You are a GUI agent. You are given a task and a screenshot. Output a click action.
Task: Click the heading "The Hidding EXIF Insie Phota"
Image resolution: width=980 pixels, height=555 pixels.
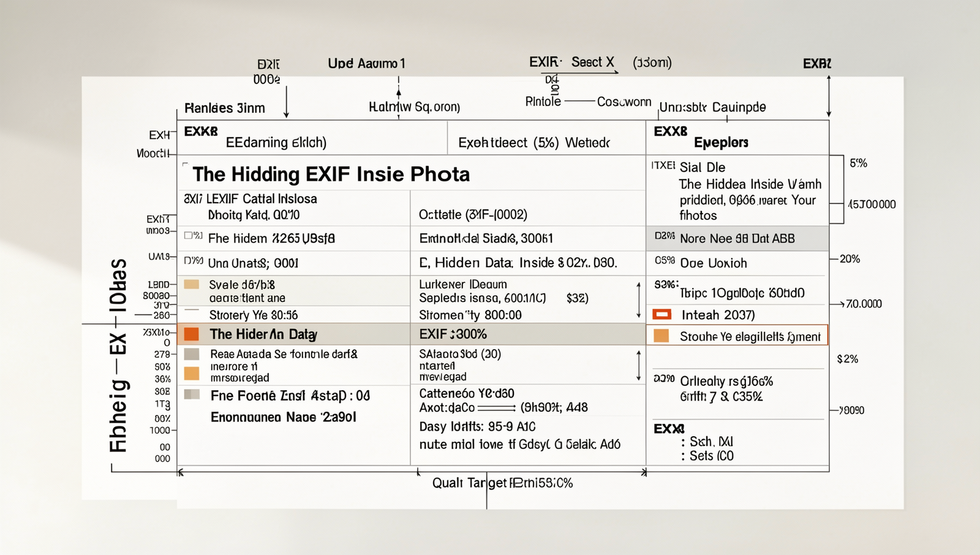(331, 174)
